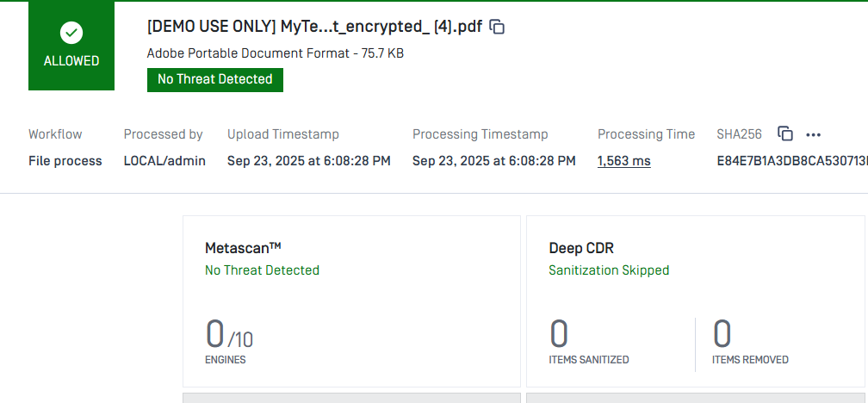This screenshot has height=403, width=868.
Task: Click the Upload Timestamp date value
Action: click(x=309, y=161)
